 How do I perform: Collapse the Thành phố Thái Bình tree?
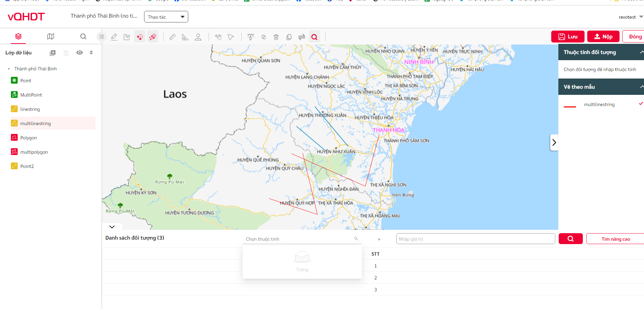[9, 69]
